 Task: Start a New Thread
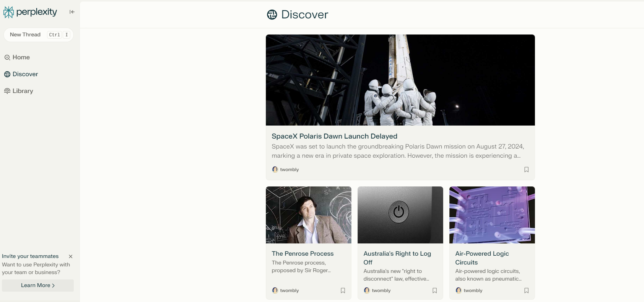tap(39, 34)
